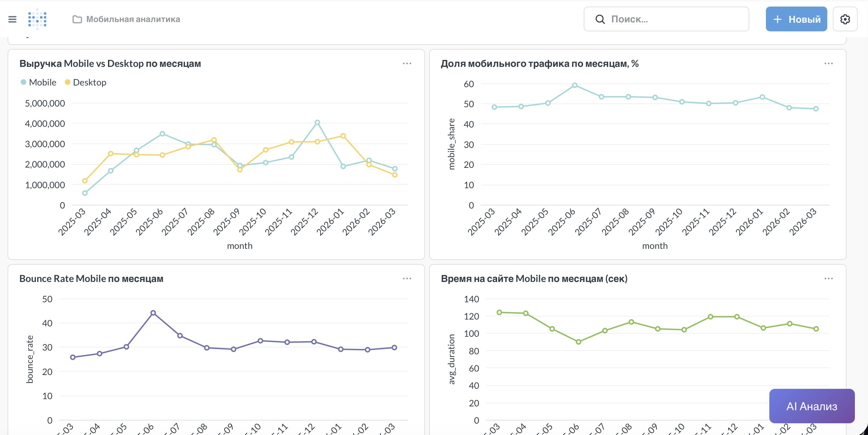Open ellipsis menu on Выручка Mobile vs Desktop card

tap(407, 63)
